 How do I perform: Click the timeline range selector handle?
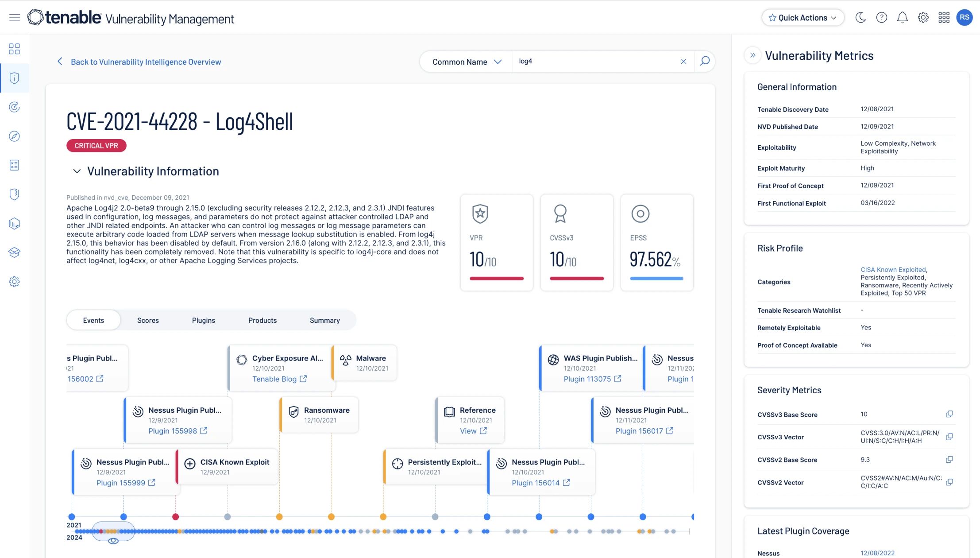pyautogui.click(x=113, y=531)
